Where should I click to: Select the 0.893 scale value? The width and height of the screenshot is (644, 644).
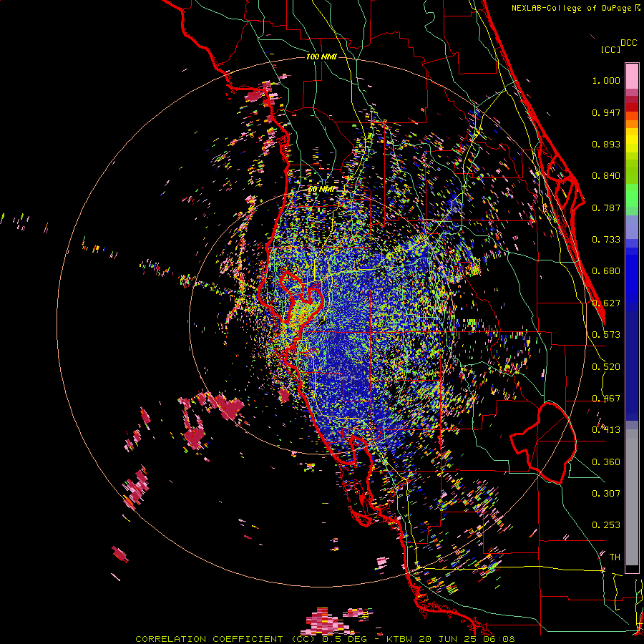606,144
